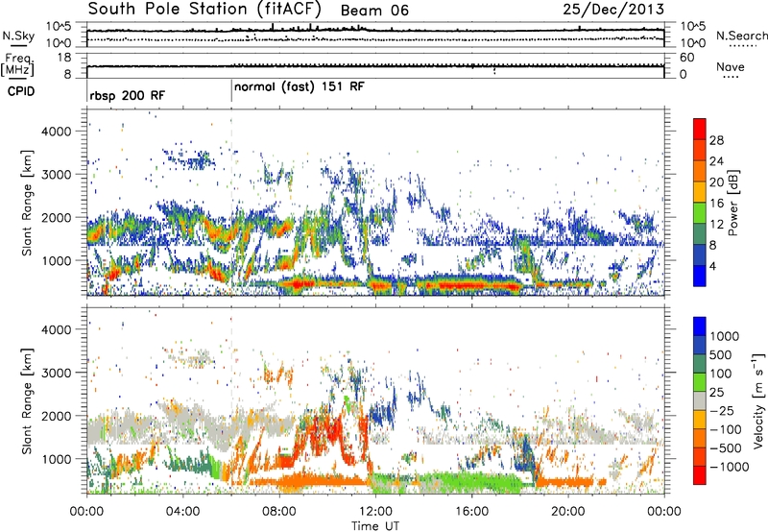
Task: Click the '−500' Velocity colorbar value
Action: pos(725,448)
